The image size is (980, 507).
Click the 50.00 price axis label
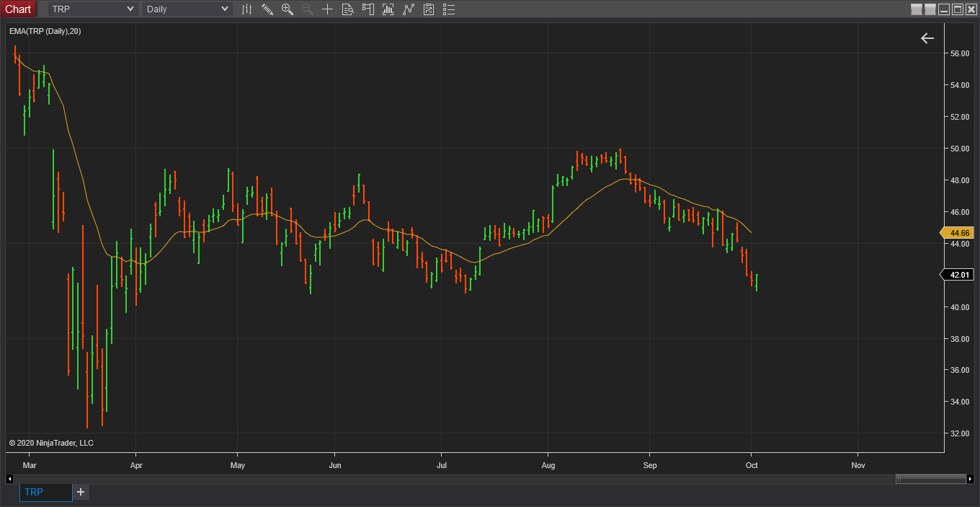pos(959,149)
